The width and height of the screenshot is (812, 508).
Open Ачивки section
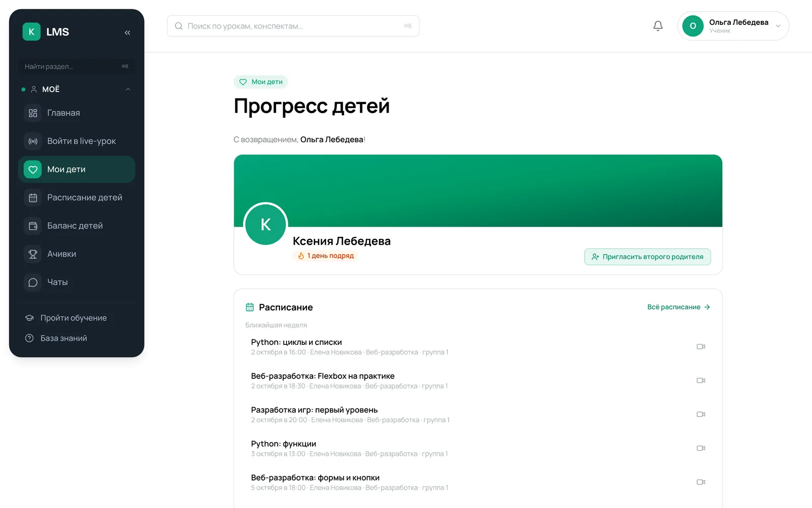click(77, 254)
